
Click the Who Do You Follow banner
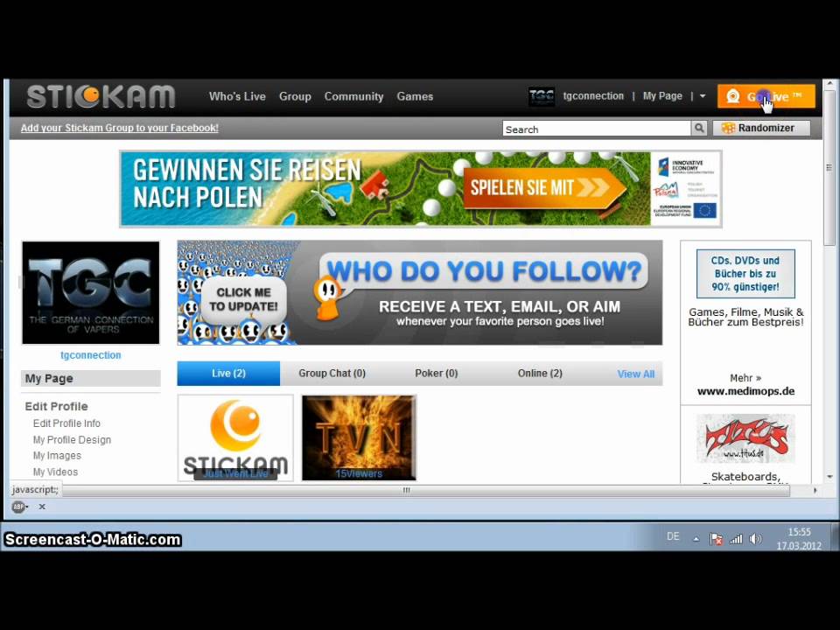[420, 292]
